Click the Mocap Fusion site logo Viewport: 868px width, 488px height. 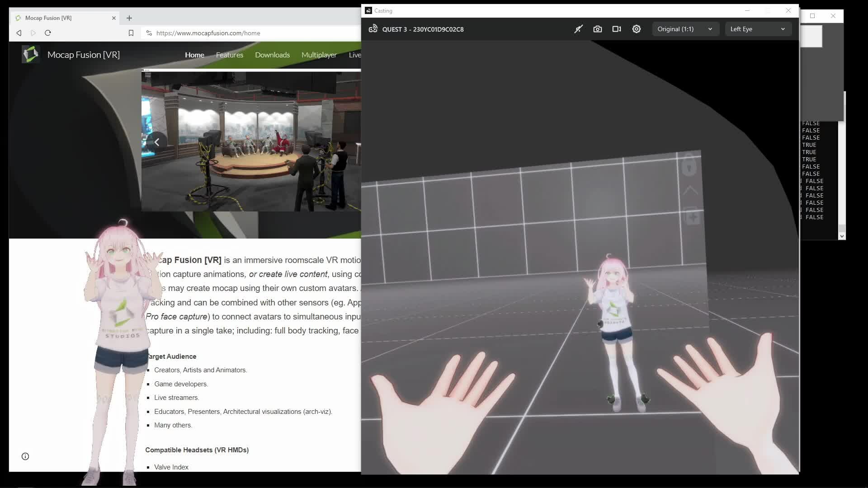[x=31, y=55]
